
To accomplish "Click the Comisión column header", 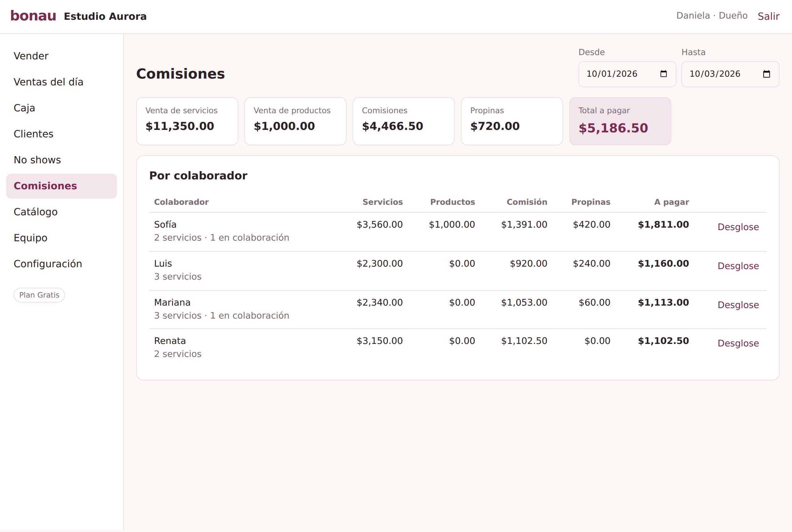I will pyautogui.click(x=527, y=202).
